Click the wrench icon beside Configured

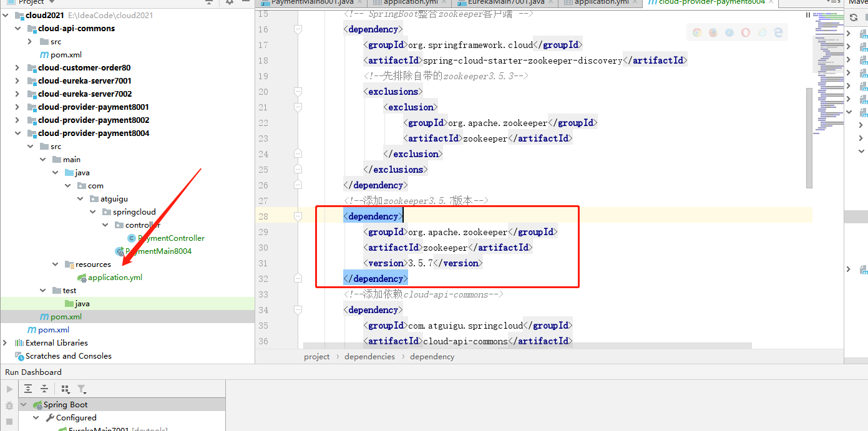[50, 418]
